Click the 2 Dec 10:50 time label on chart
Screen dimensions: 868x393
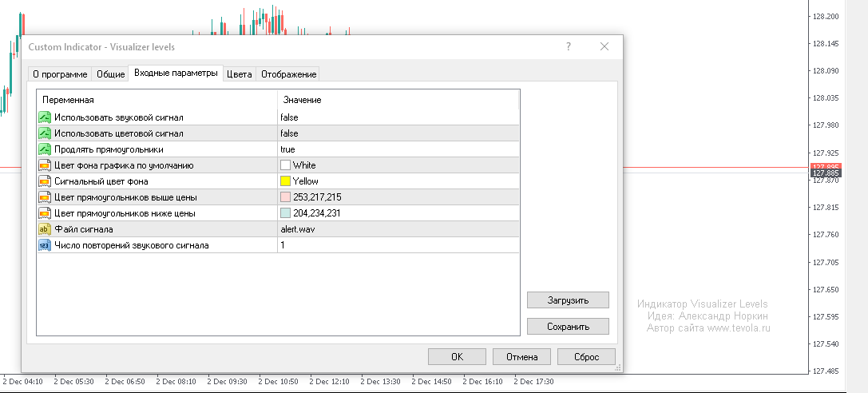[279, 381]
